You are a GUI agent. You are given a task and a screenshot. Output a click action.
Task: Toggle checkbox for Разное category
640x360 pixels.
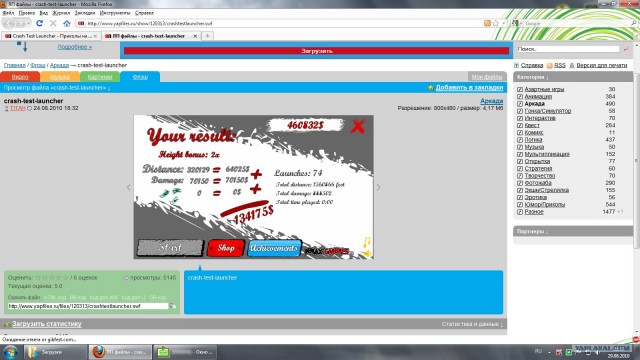pyautogui.click(x=520, y=212)
